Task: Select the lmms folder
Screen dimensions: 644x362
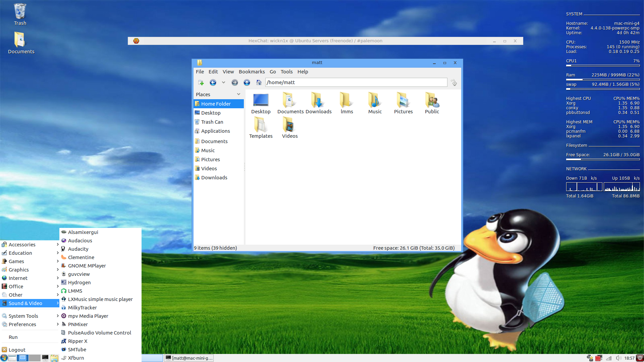Action: click(346, 104)
